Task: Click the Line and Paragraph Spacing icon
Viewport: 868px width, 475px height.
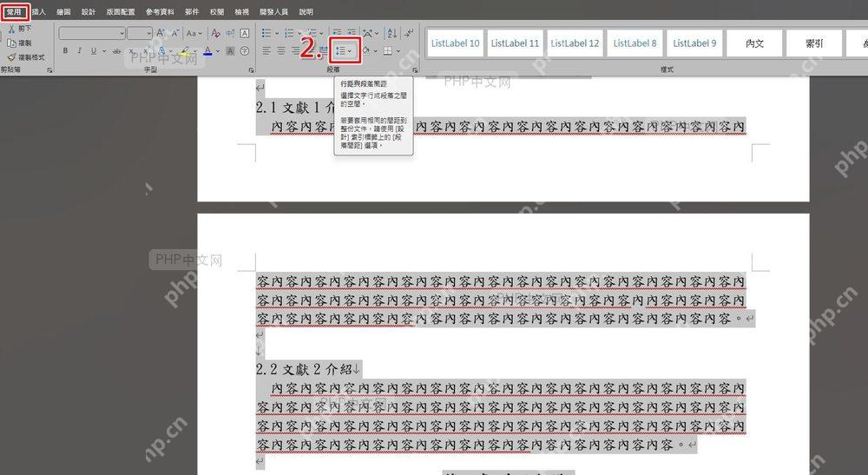Action: (x=341, y=51)
